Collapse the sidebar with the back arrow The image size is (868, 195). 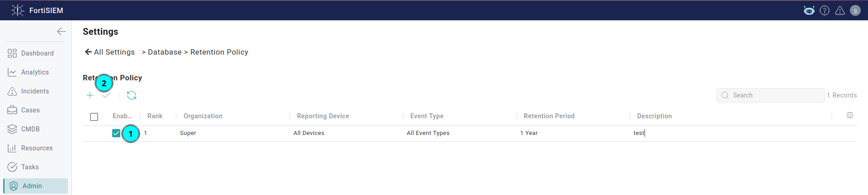(x=62, y=32)
